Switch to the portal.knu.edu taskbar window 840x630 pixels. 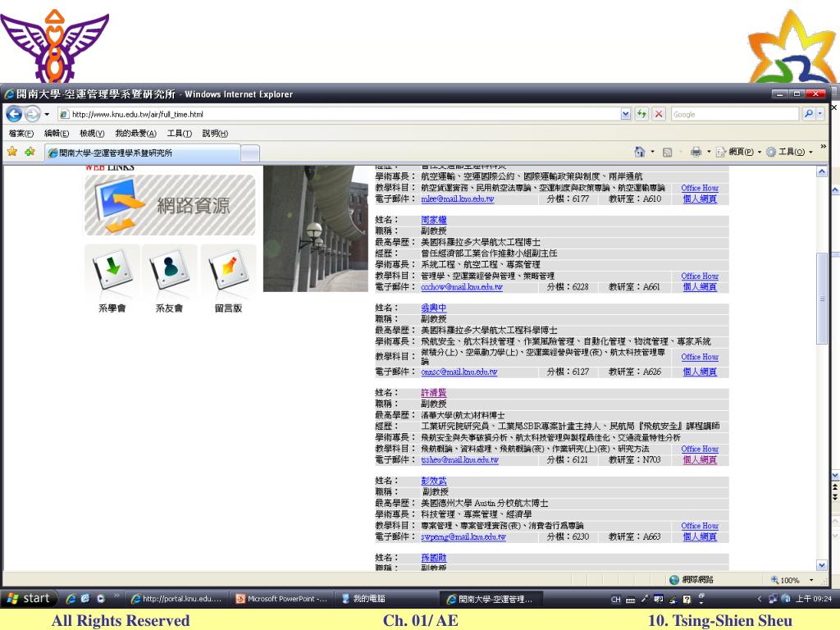click(177, 599)
